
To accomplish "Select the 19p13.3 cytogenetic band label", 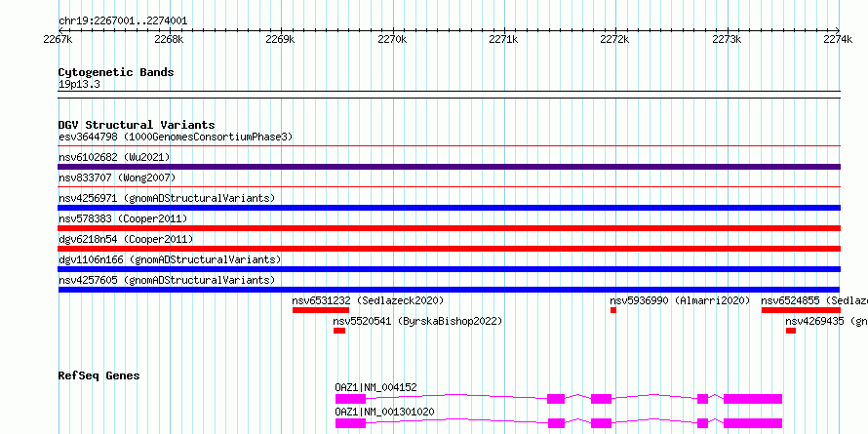I will click(79, 85).
